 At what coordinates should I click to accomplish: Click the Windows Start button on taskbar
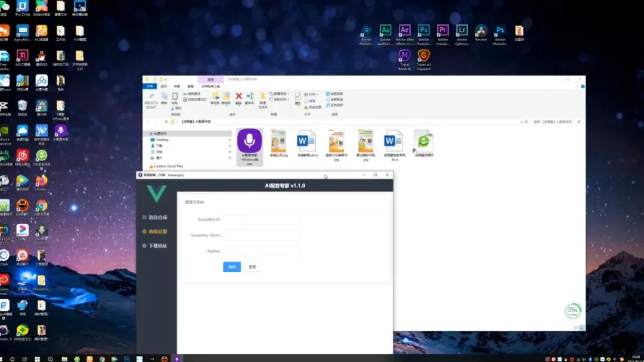[1, 359]
